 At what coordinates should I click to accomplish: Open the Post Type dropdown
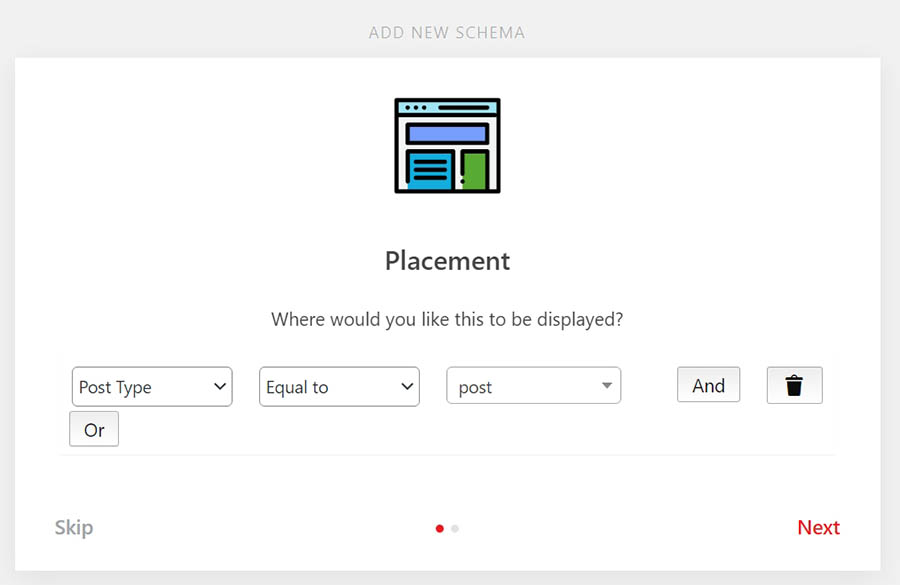(x=151, y=387)
